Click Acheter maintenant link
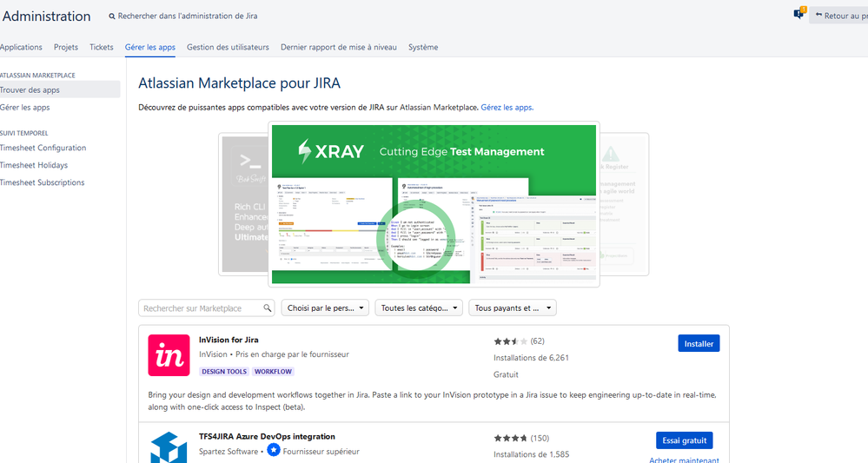 point(684,460)
